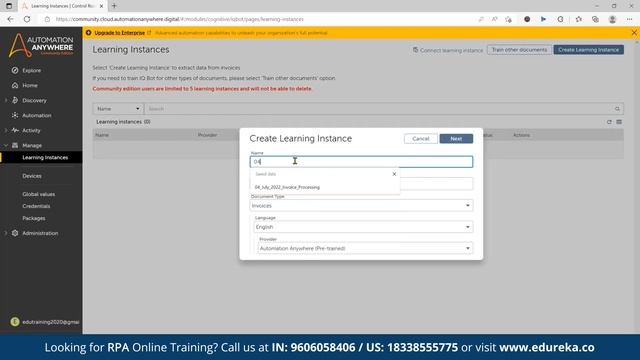Open browser favorites star icon
Viewport: 640px width, 360px height.
pos(579,19)
